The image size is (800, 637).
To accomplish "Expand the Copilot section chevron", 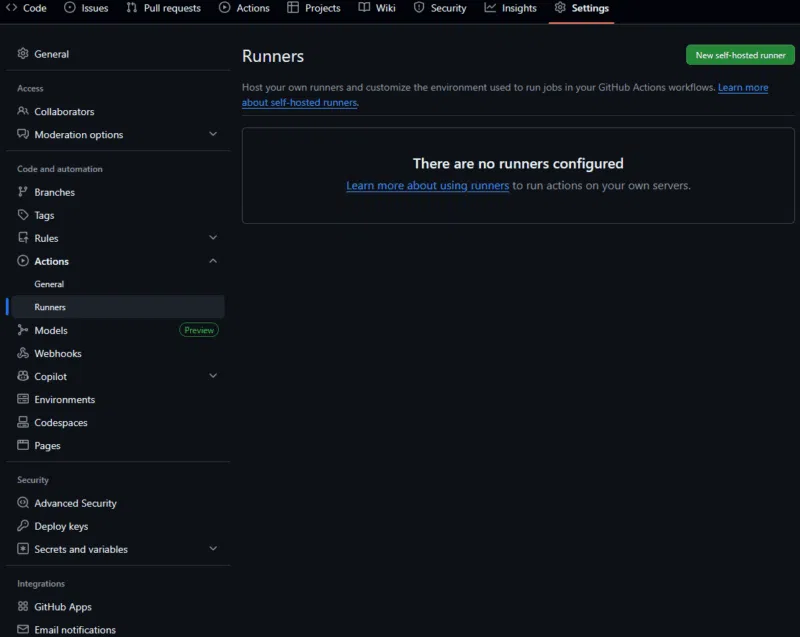I will point(213,376).
